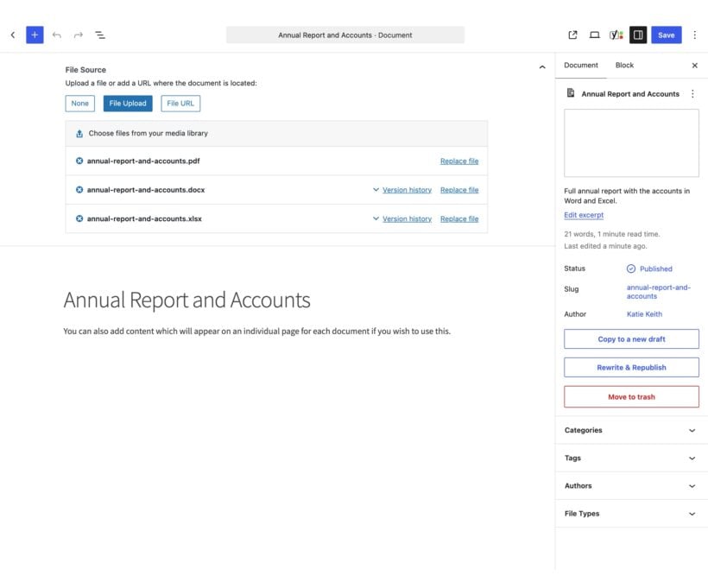Viewport: 708px width, 588px height.
Task: Edit the paragraph about individual document pages
Action: click(257, 332)
